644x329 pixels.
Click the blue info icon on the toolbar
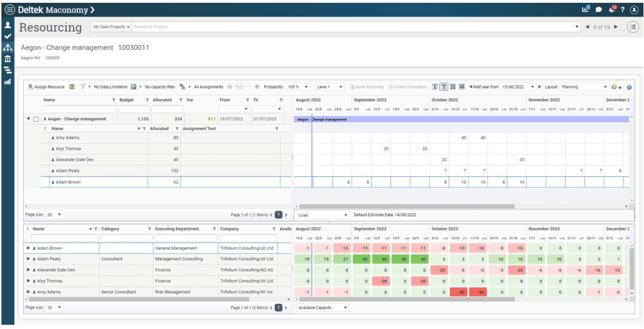[630, 87]
